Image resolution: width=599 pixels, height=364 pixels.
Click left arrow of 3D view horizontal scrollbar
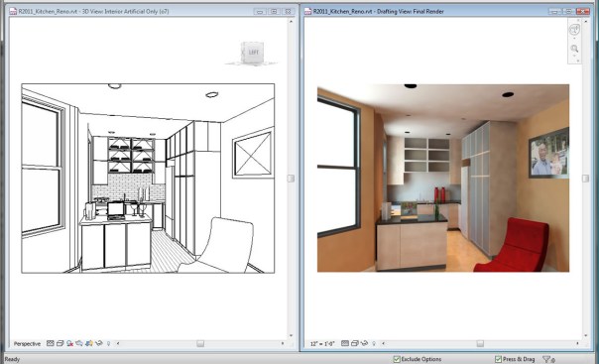118,343
